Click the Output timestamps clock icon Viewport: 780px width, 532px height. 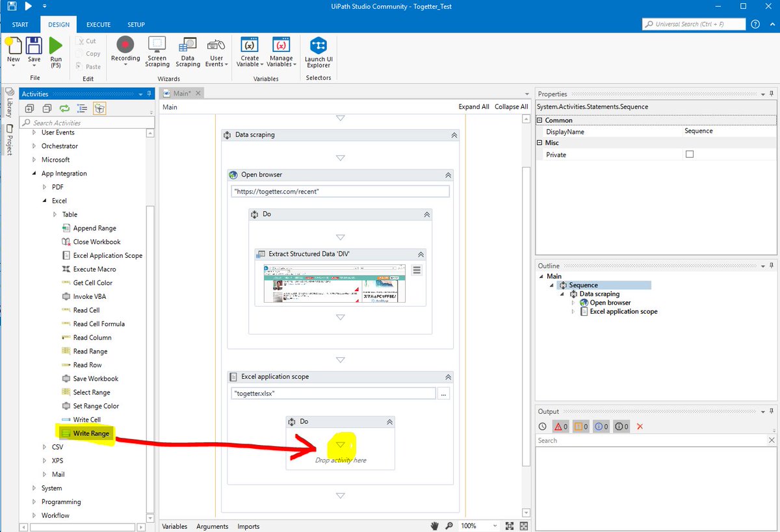pos(543,427)
